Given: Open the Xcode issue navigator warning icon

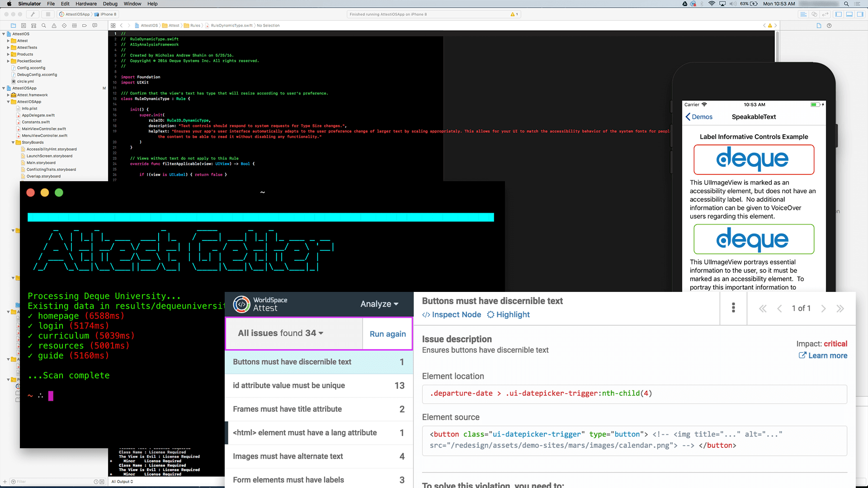Looking at the screenshot, I should 54,26.
